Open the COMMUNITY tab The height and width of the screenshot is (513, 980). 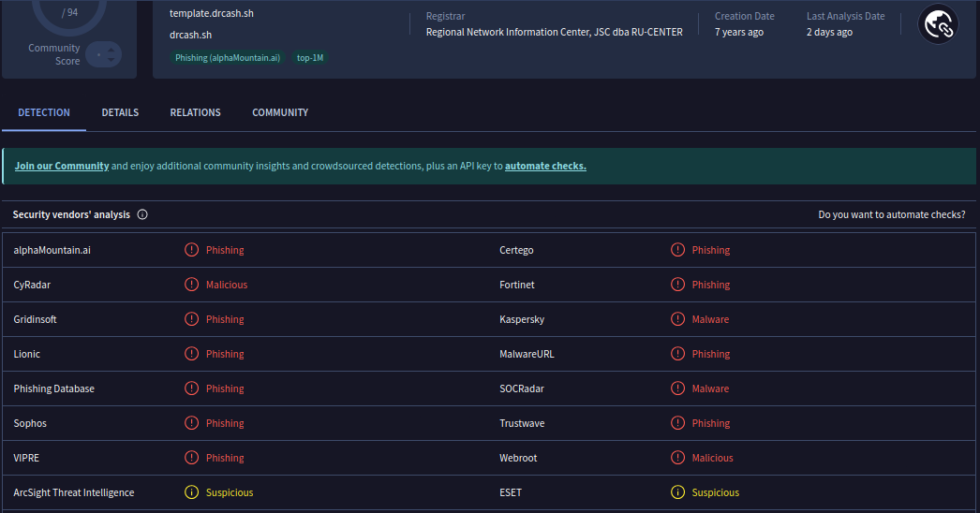[280, 112]
